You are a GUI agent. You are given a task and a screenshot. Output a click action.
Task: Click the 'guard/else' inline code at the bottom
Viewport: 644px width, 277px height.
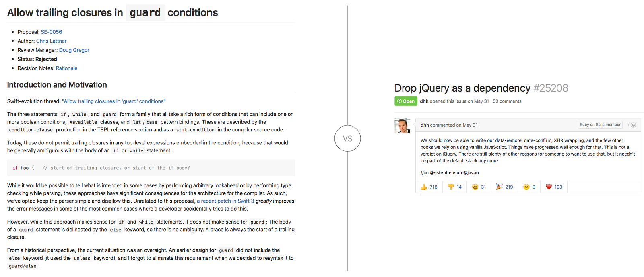click(23, 266)
